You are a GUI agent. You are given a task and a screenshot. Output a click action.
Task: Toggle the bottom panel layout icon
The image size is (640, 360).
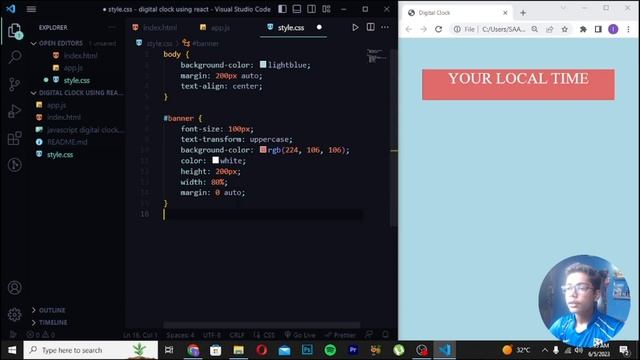click(297, 9)
